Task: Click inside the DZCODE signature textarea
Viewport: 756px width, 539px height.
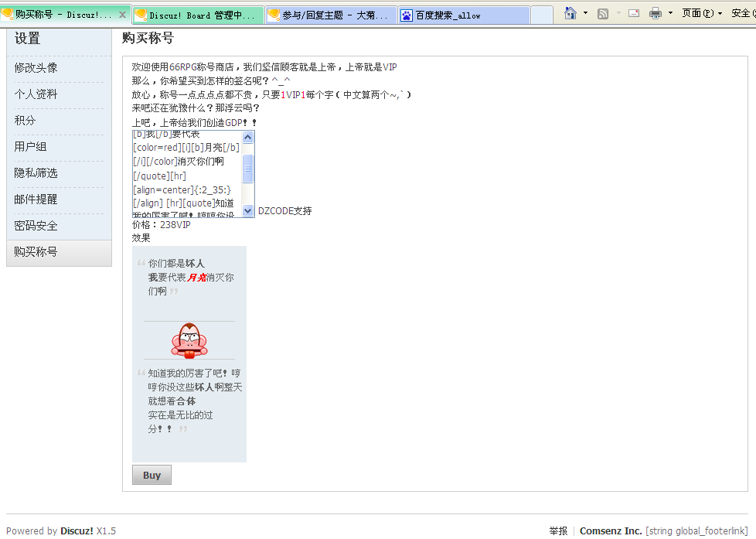Action: pyautogui.click(x=187, y=174)
